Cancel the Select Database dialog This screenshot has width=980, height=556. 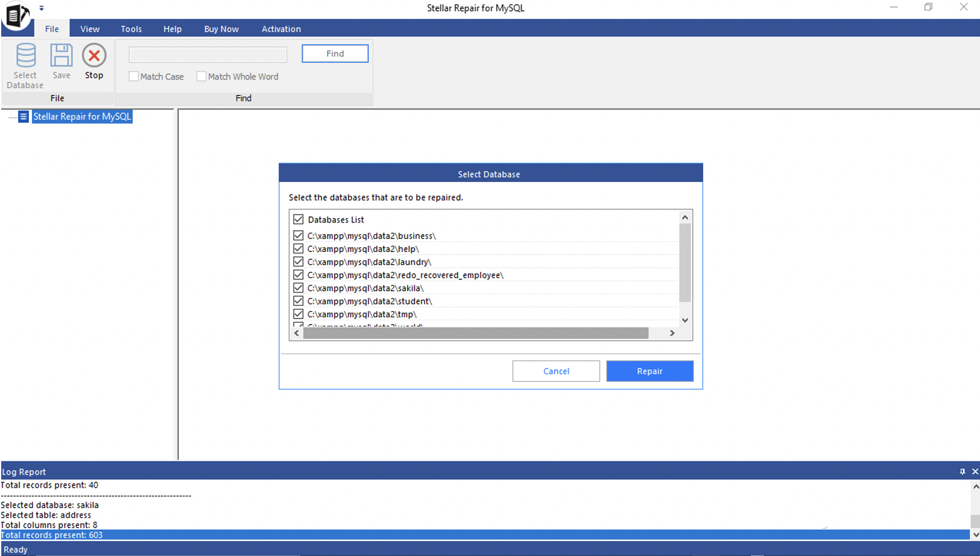[x=555, y=370]
